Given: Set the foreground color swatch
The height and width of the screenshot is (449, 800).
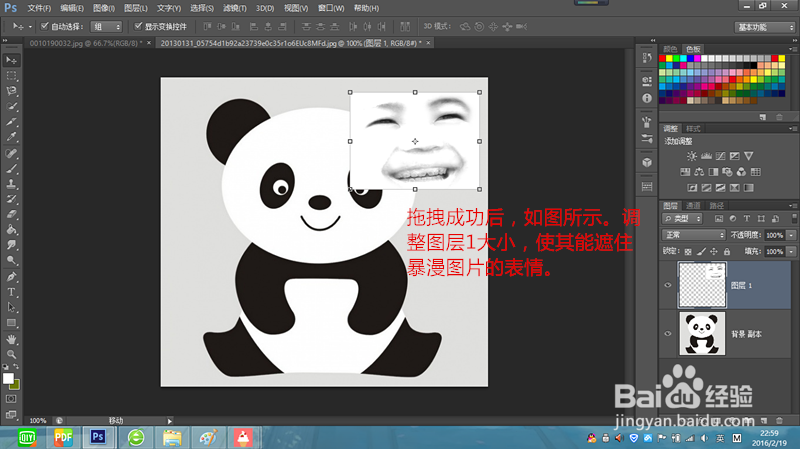Looking at the screenshot, I should [8, 378].
